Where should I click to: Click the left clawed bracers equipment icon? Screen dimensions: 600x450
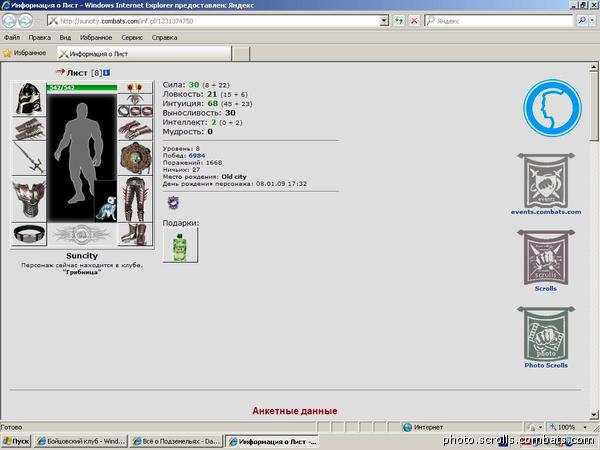coord(29,129)
